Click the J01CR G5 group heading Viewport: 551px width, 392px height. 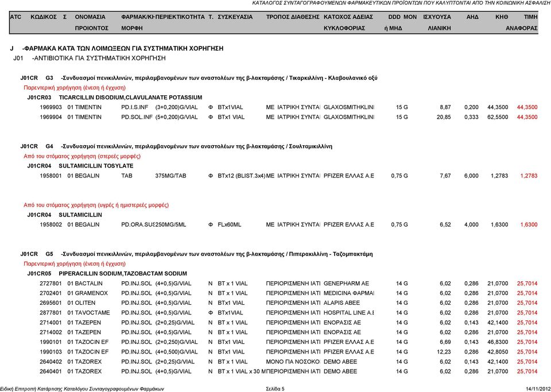196,254
